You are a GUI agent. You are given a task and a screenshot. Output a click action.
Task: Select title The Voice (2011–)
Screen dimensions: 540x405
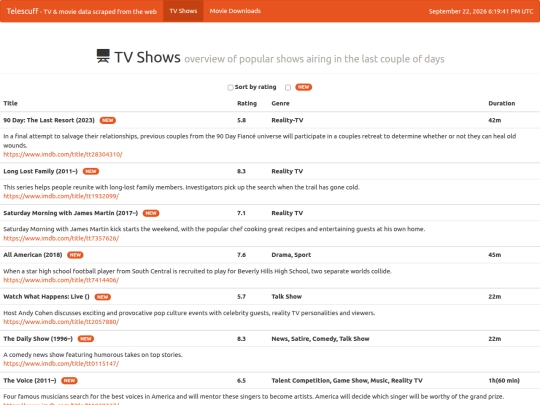30,381
